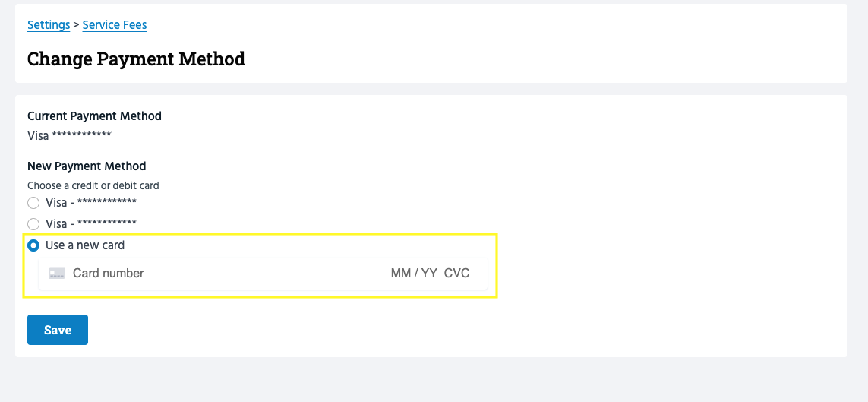Select the first saved Visa radio button

[33, 203]
